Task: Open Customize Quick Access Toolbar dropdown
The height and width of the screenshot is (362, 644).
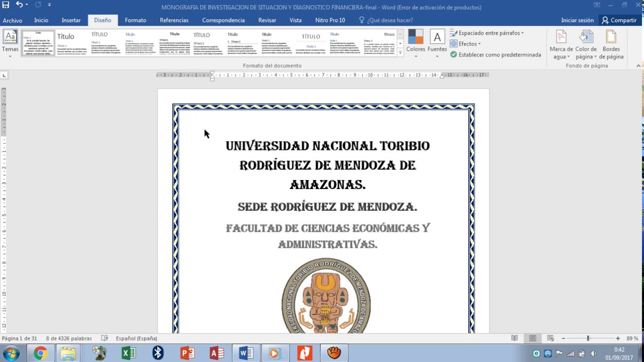Action: 49,5
